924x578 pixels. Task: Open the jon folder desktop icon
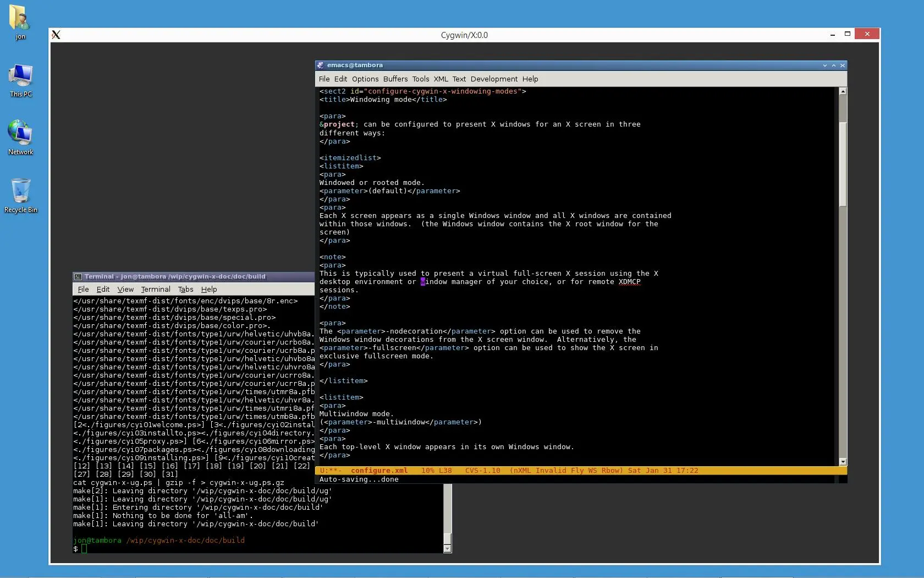tap(20, 22)
